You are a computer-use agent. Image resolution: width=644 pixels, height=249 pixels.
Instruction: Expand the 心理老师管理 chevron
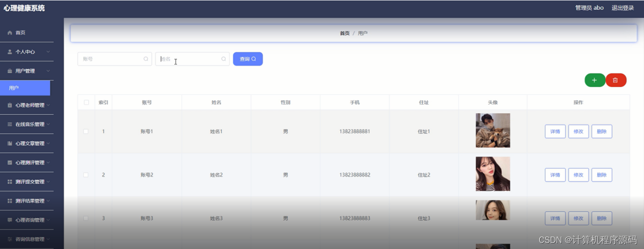click(48, 106)
